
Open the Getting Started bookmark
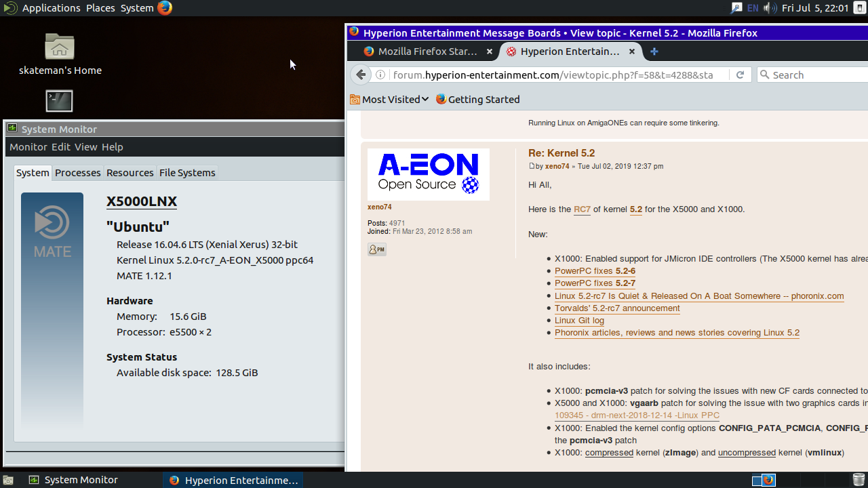pos(477,100)
